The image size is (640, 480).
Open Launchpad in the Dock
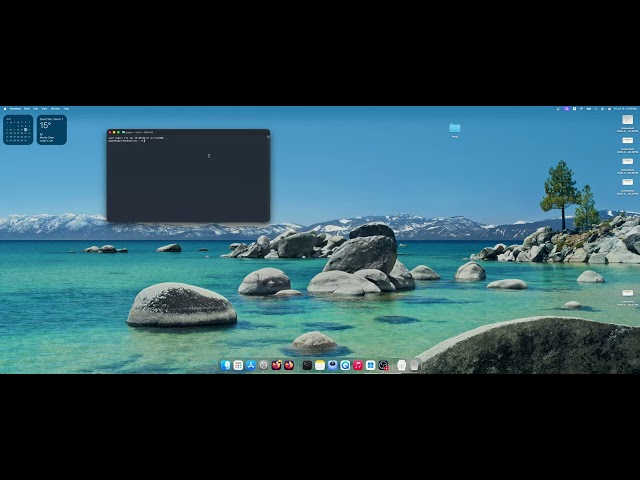[238, 365]
